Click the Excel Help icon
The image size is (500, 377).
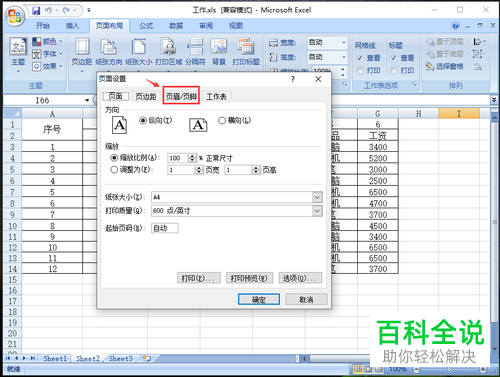pos(455,26)
